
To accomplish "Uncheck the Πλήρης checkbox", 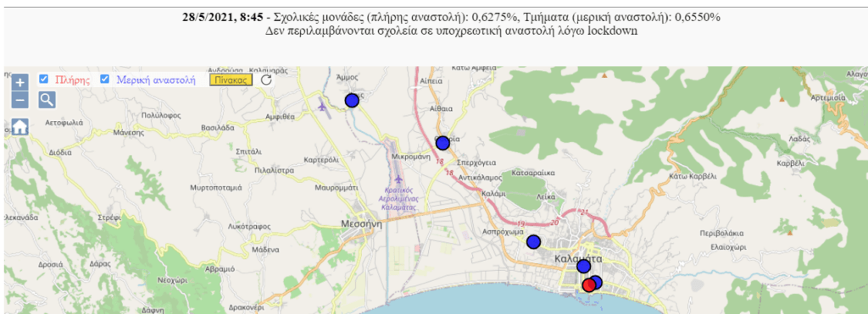I will 44,79.
